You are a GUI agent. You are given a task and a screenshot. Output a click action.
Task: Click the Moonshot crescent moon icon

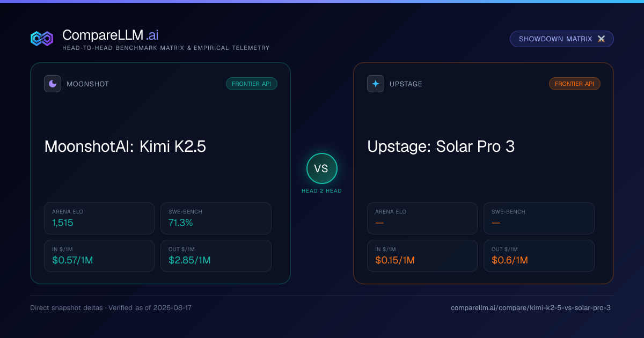pyautogui.click(x=53, y=84)
